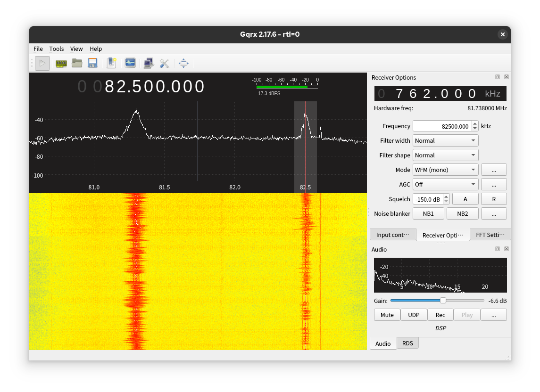Click the 81.5 label on frequency axis
The image size is (540, 392).
pos(164,187)
